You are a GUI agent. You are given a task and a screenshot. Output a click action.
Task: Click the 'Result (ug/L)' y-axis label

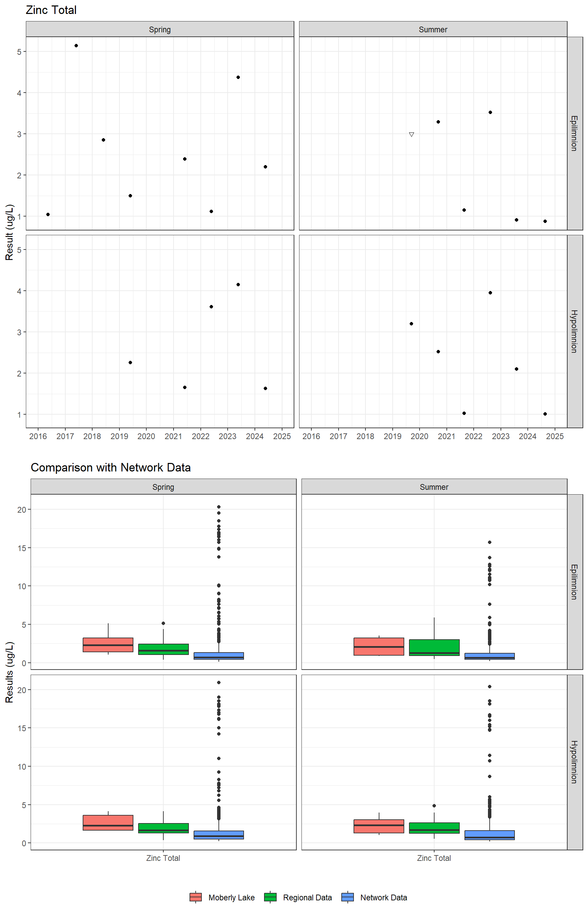[10, 232]
